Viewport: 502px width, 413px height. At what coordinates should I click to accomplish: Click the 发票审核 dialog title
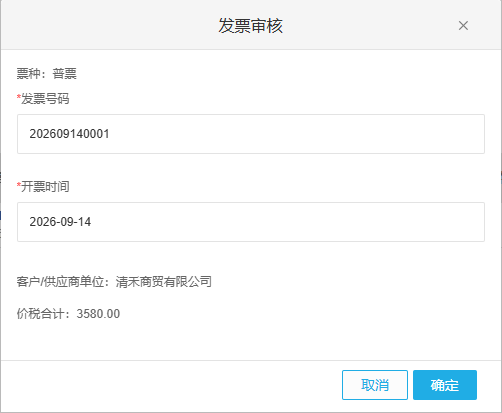coord(251,26)
